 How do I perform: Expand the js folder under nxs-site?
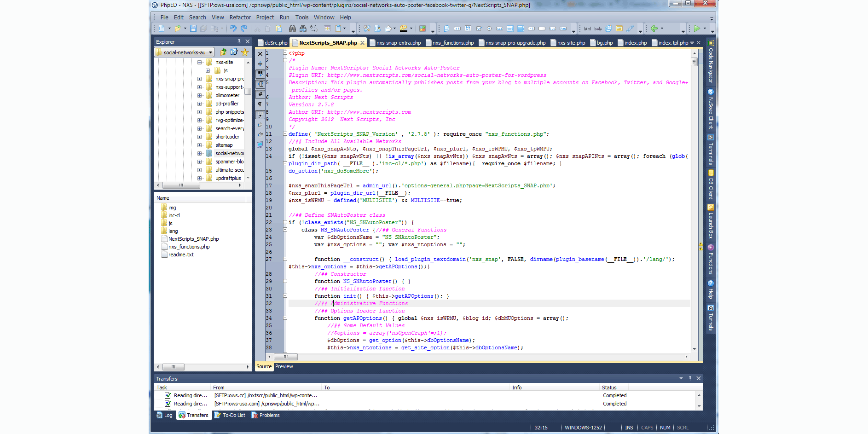pyautogui.click(x=208, y=70)
